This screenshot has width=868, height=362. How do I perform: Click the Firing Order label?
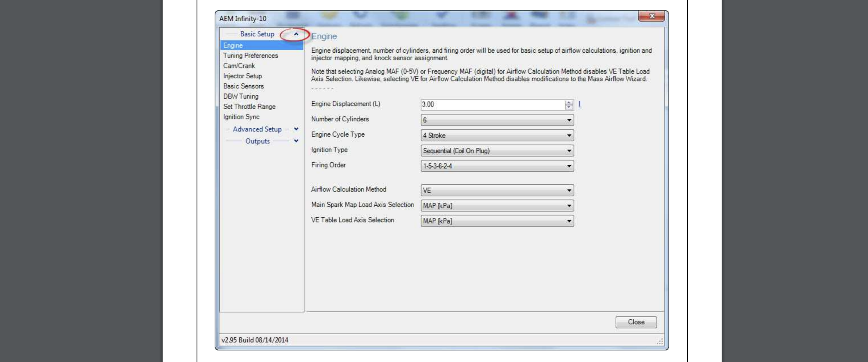(x=328, y=165)
